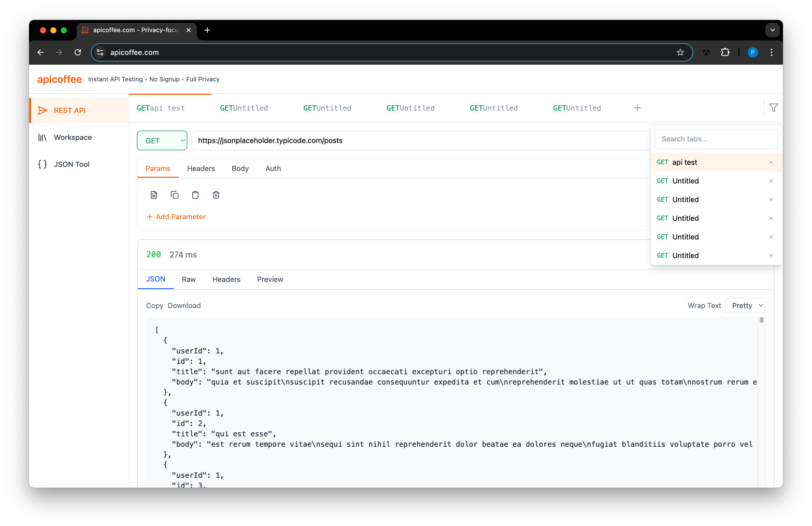Reload the apicoffee.com page
812x526 pixels.
(x=78, y=52)
